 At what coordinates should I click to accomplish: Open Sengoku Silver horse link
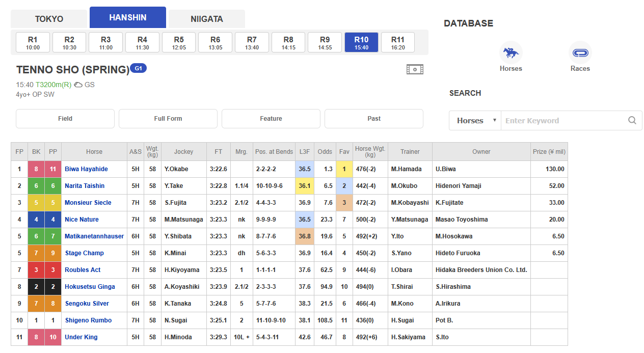pos(87,304)
